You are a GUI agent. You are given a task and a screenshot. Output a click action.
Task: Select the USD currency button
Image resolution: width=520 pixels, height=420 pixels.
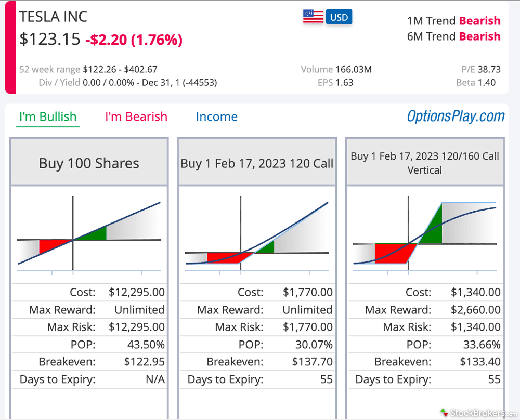click(339, 17)
